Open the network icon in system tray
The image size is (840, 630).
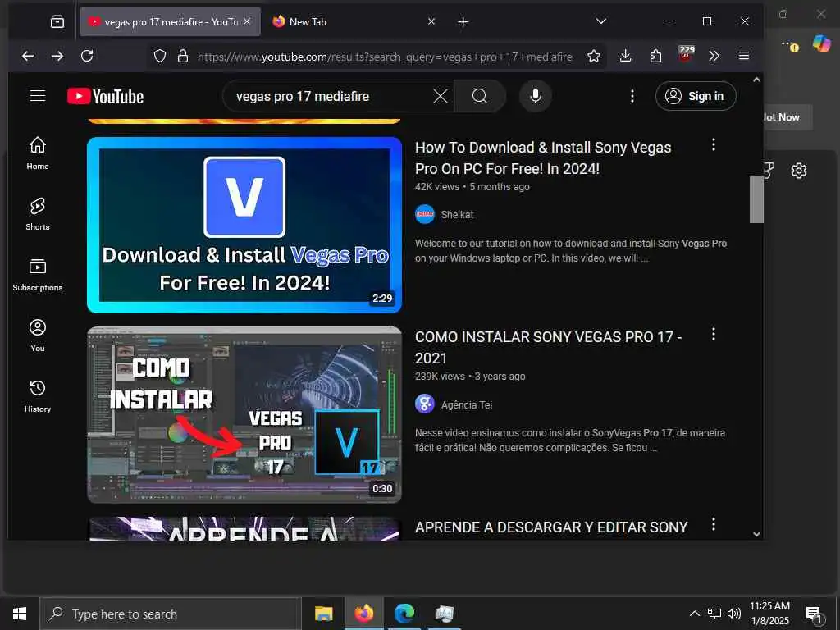(714, 614)
